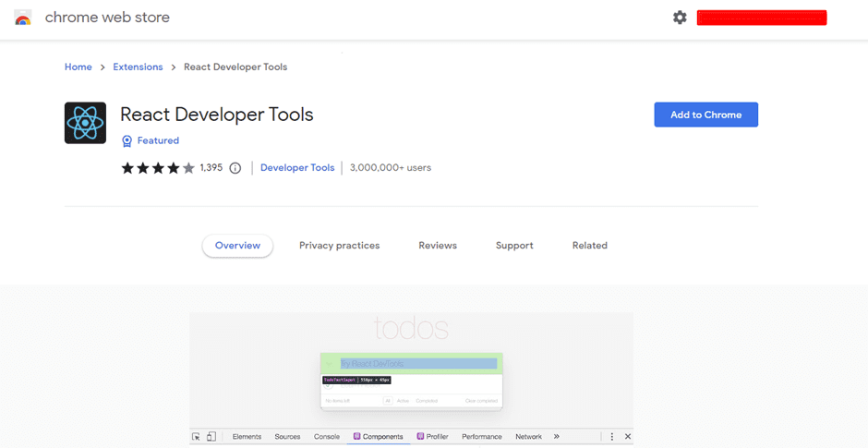Expand more DevTools tabs chevron
Viewport: 868px width, 448px height.
click(556, 436)
